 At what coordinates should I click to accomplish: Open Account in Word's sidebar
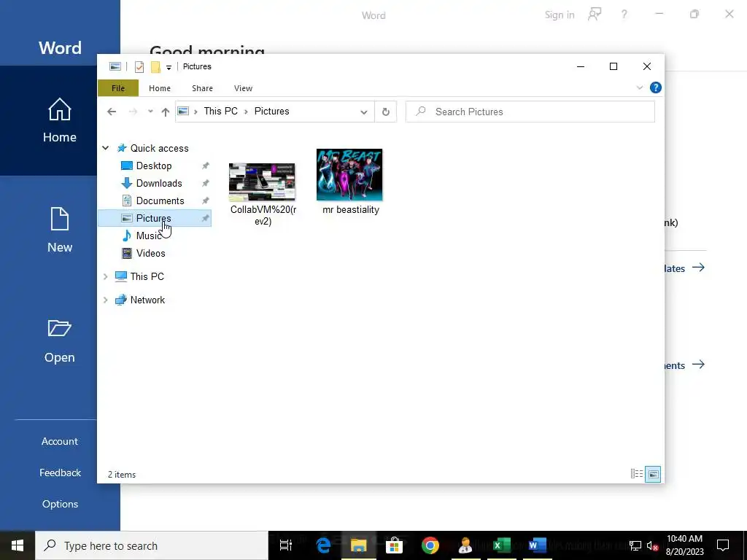60,441
